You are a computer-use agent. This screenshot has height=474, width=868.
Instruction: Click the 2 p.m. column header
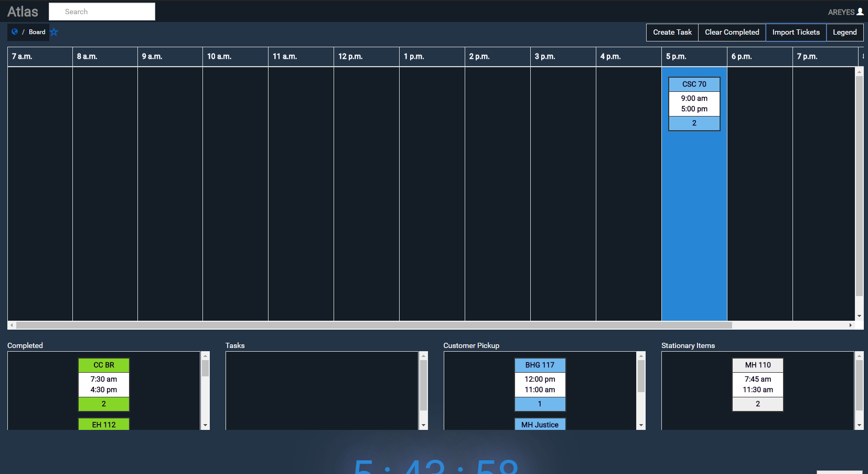(498, 57)
